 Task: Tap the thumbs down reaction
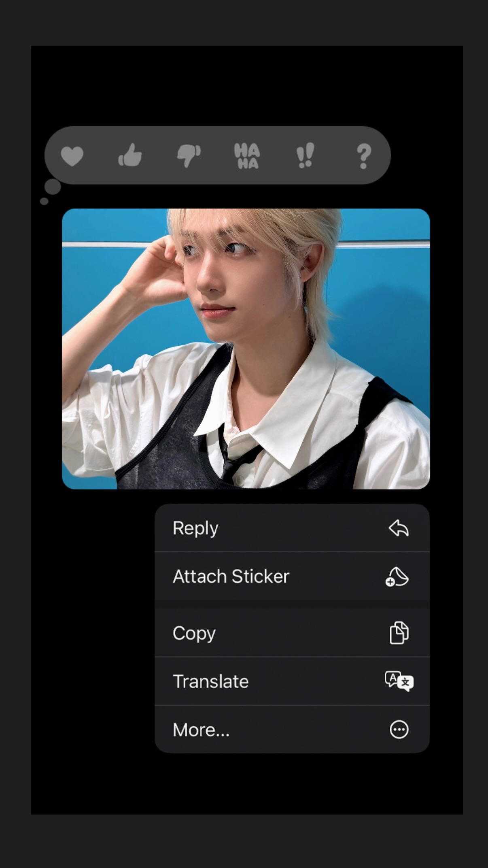[x=189, y=156]
